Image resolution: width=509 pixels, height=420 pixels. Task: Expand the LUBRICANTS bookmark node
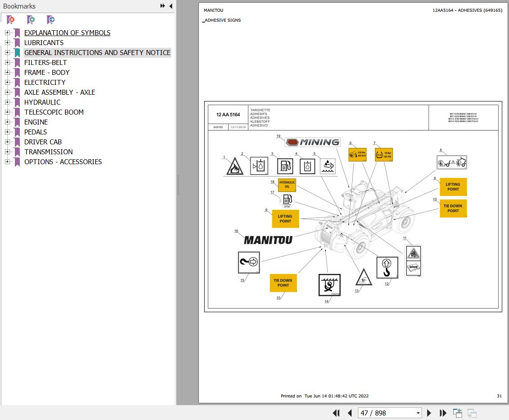pos(7,42)
